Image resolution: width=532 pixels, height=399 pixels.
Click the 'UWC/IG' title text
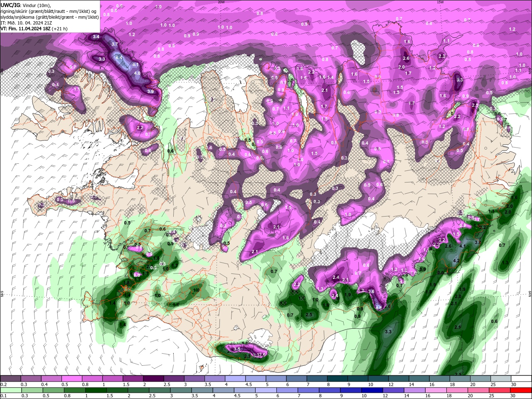[x=10, y=5]
